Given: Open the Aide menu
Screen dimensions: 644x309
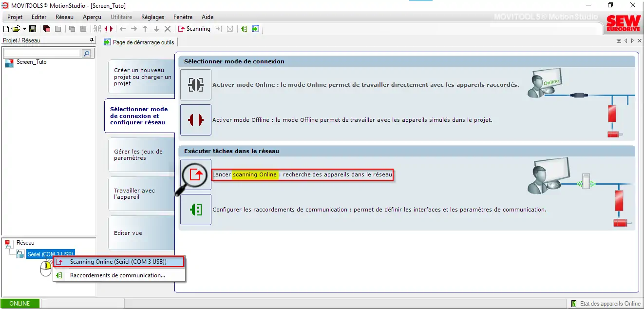Looking at the screenshot, I should (208, 17).
